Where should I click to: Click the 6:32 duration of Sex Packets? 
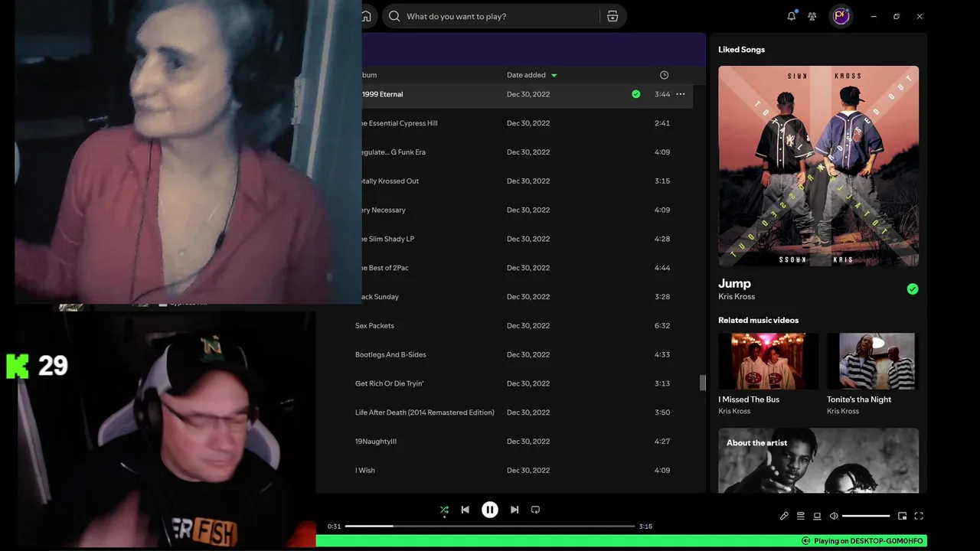662,326
